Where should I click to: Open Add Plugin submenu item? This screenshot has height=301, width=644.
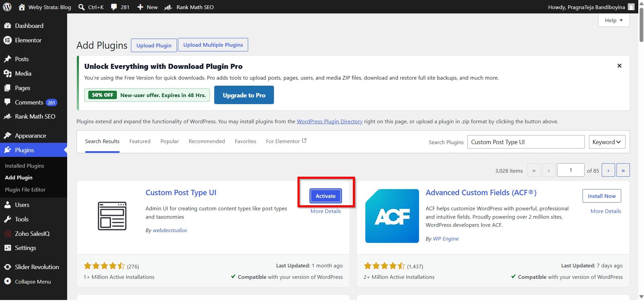tap(19, 177)
